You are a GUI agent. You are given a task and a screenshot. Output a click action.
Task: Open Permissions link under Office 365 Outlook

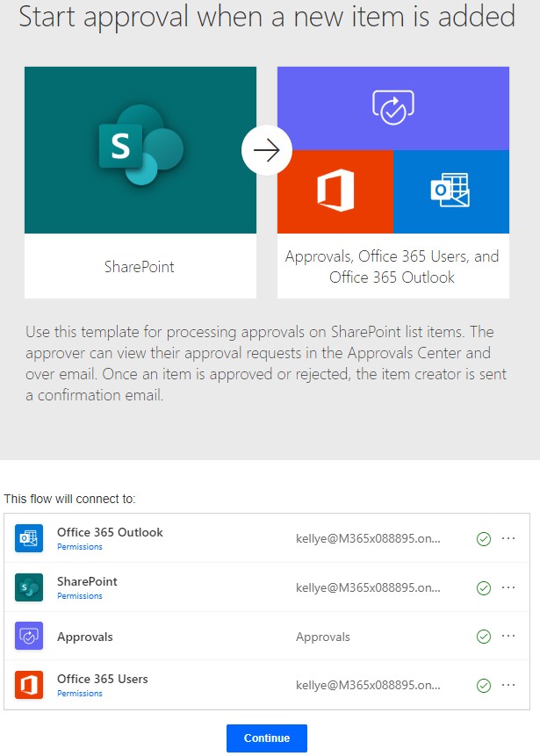click(80, 547)
